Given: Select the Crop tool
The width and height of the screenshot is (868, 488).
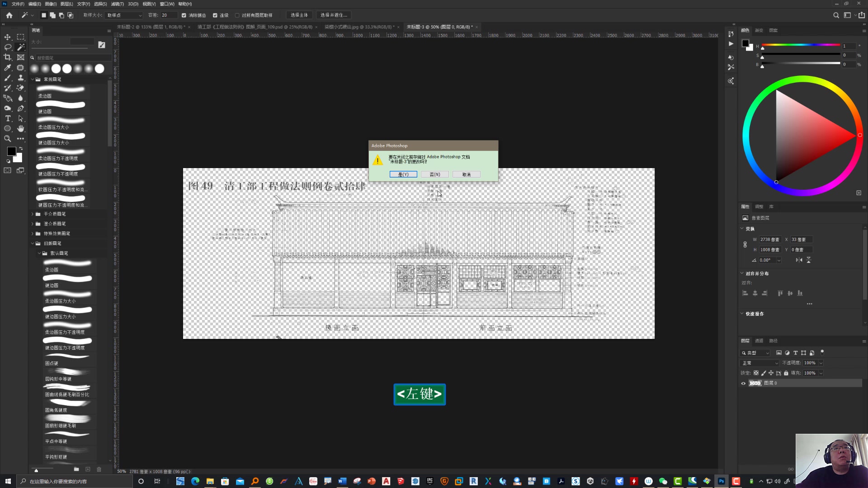Looking at the screenshot, I should coord(8,57).
